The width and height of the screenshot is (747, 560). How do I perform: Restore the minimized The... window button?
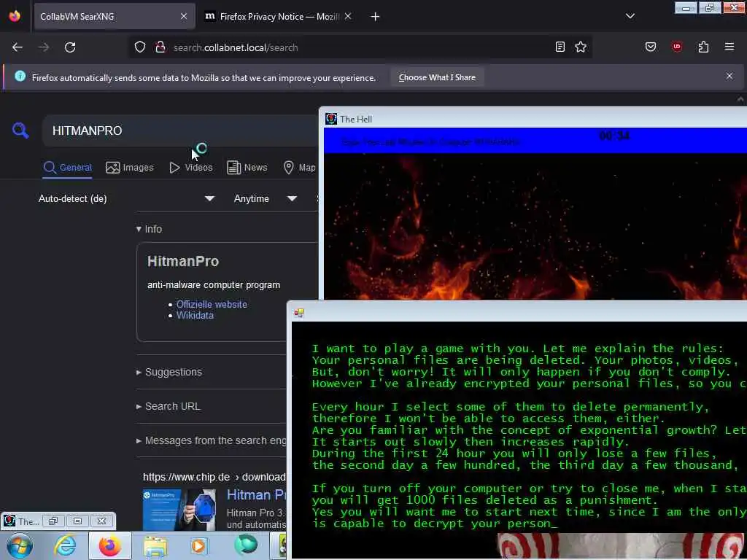pyautogui.click(x=53, y=521)
